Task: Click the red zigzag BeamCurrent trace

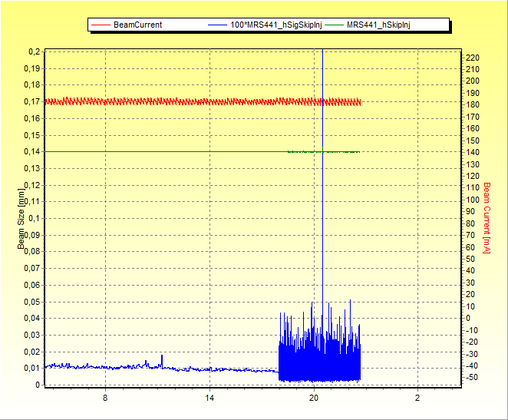Action: 192,101
